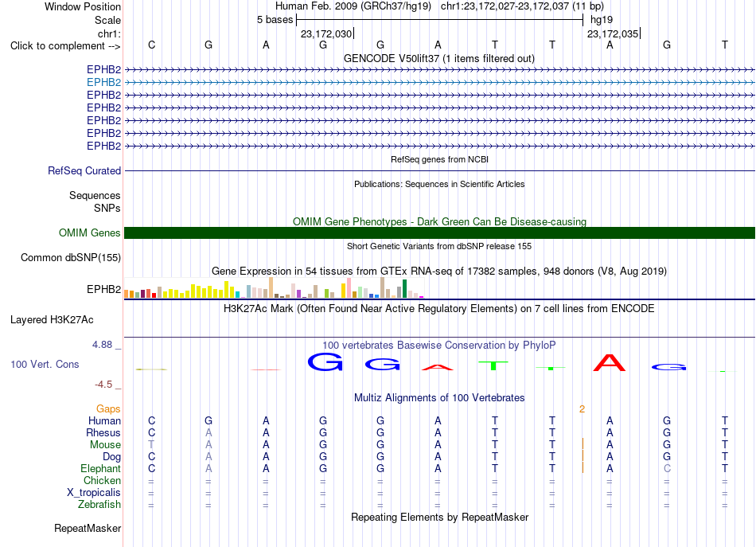Click the 'GENCODE V50lift37 (1 items filtered out)' title

click(439, 59)
